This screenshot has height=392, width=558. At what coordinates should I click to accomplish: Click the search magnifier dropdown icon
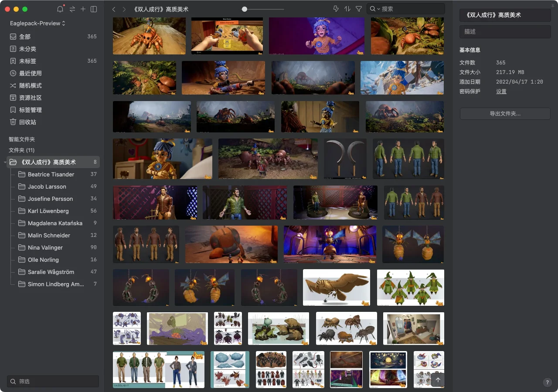(375, 9)
